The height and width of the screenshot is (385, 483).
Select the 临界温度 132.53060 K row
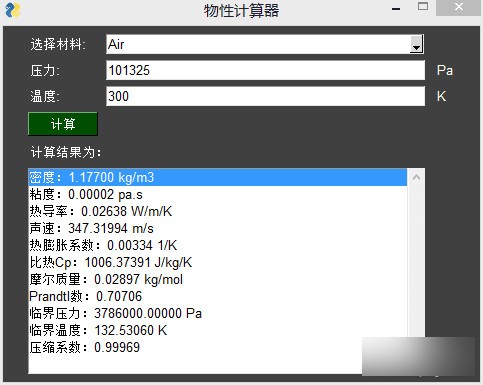click(x=218, y=330)
